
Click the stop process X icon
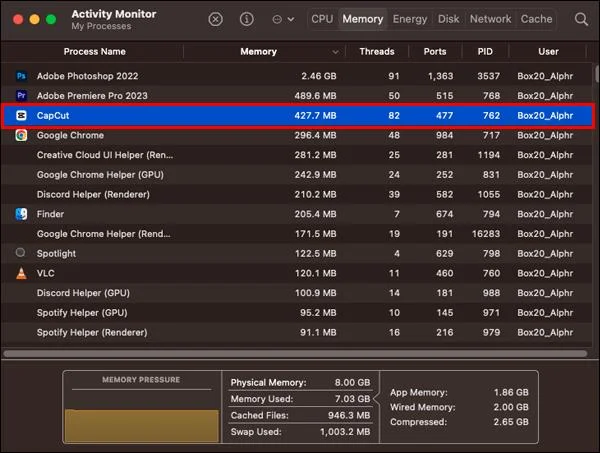215,19
